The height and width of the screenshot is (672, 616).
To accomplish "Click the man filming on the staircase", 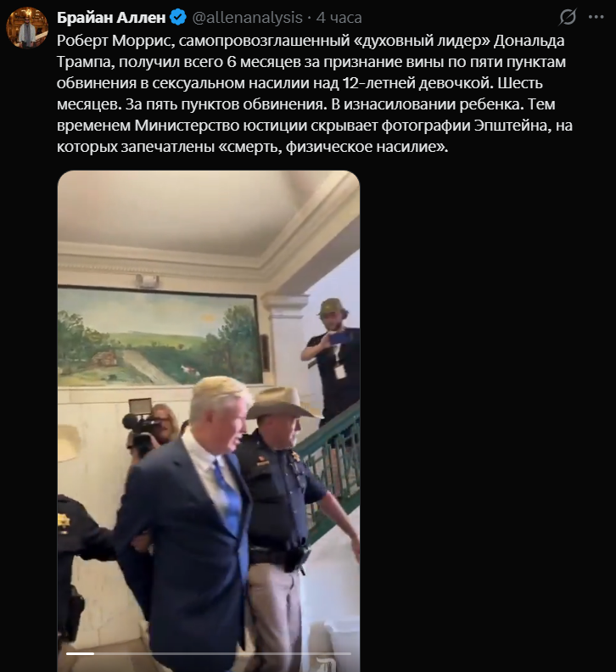I will point(332,356).
